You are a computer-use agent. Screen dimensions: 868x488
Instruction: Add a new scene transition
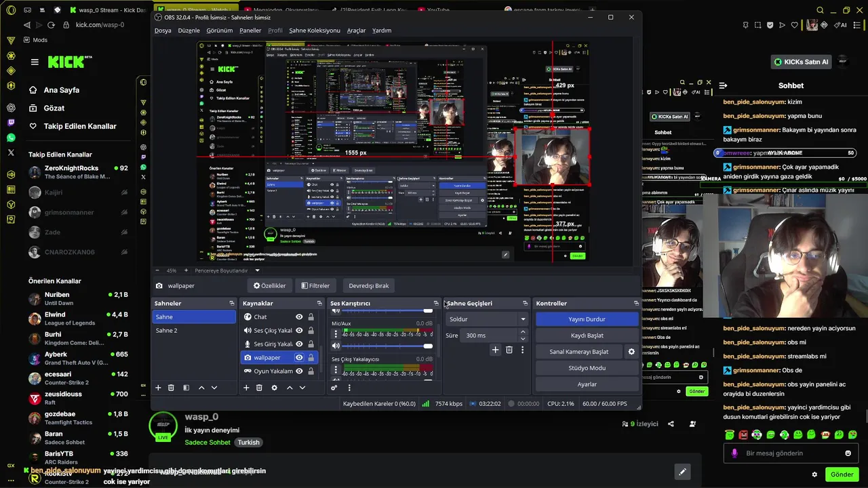coord(495,350)
